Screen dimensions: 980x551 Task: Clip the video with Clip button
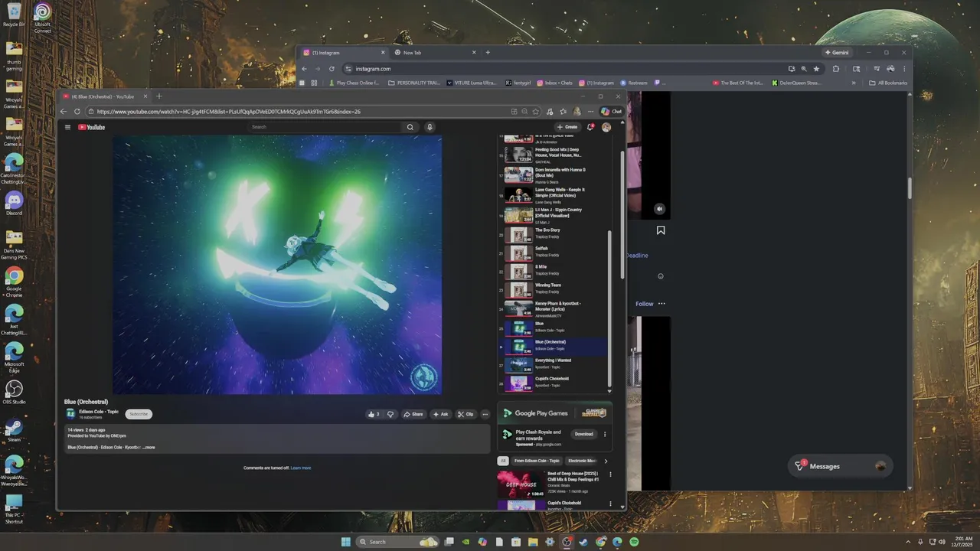(465, 414)
